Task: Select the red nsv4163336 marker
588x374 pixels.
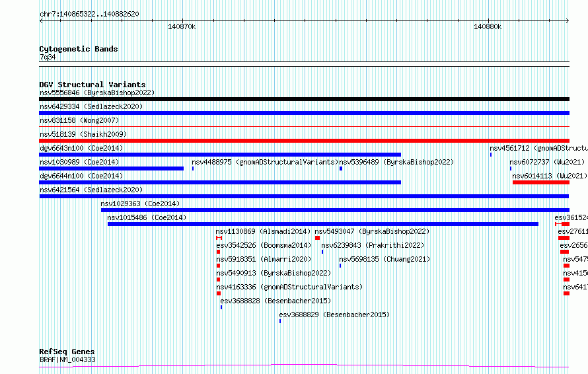Action: click(219, 293)
